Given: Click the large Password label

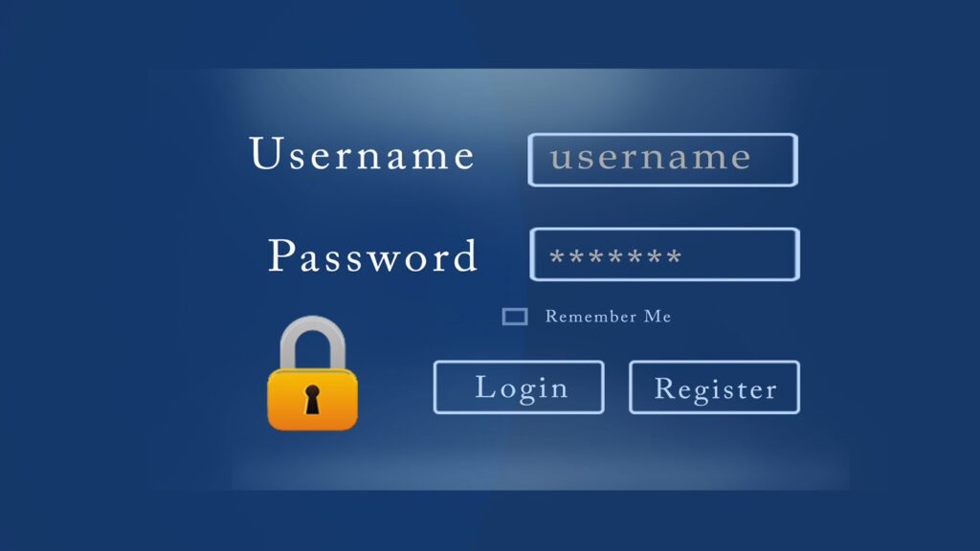Looking at the screenshot, I should point(372,255).
